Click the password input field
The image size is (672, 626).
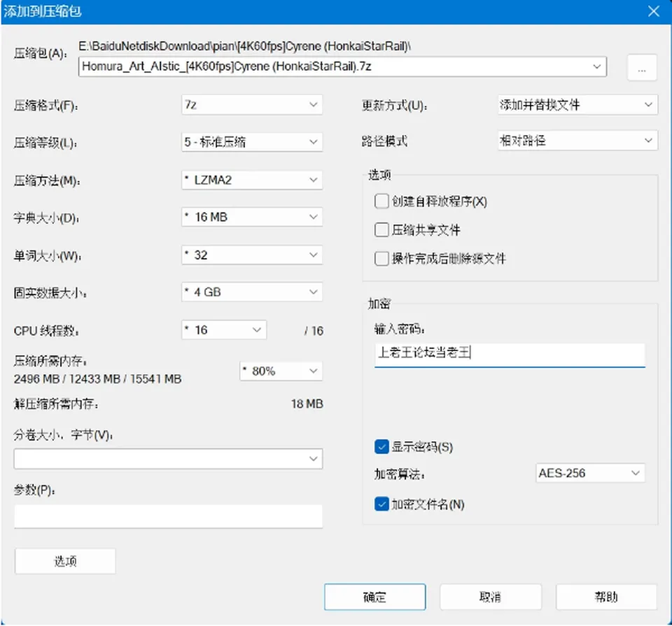[x=510, y=355]
